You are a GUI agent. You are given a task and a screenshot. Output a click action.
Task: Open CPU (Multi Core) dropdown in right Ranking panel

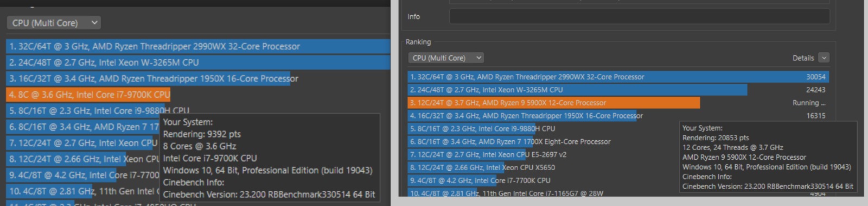445,58
